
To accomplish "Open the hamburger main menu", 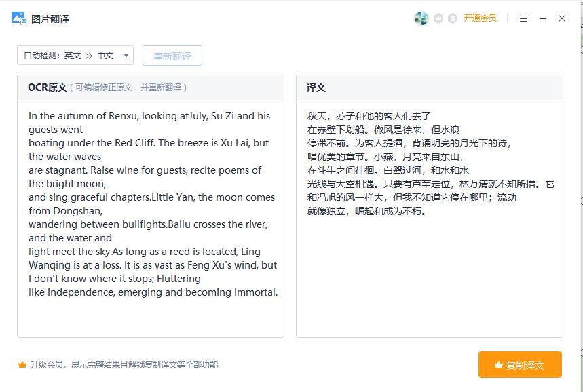I will click(523, 18).
